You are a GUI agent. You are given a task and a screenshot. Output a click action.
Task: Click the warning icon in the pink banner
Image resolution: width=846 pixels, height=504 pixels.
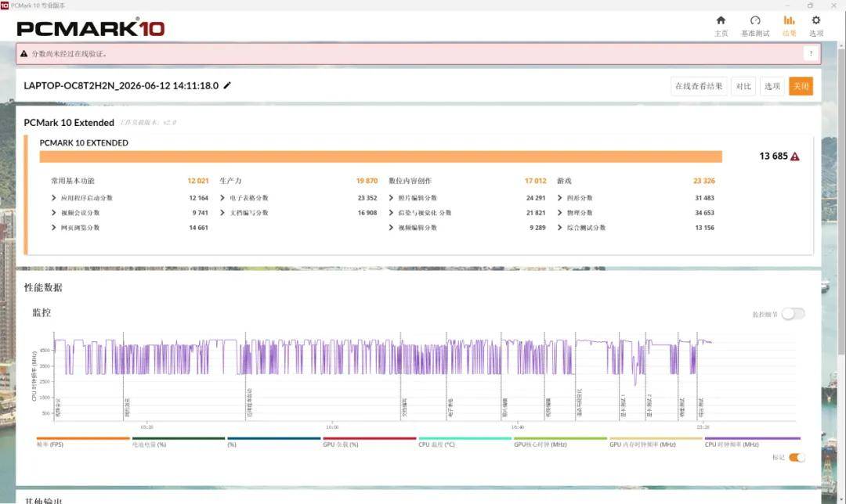pyautogui.click(x=23, y=54)
